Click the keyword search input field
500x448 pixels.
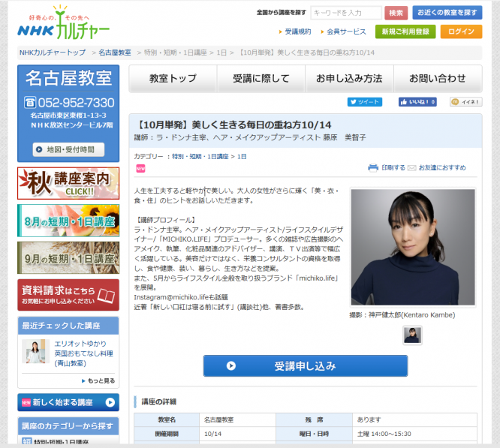[346, 13]
